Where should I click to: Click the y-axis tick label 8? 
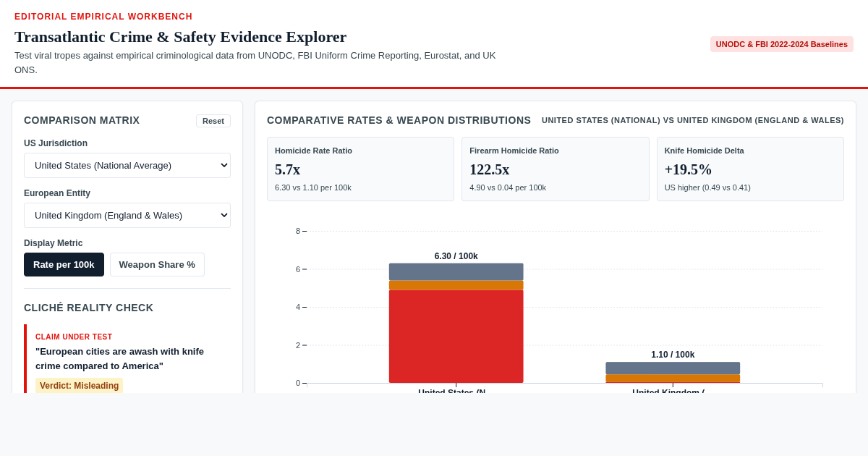pos(298,231)
